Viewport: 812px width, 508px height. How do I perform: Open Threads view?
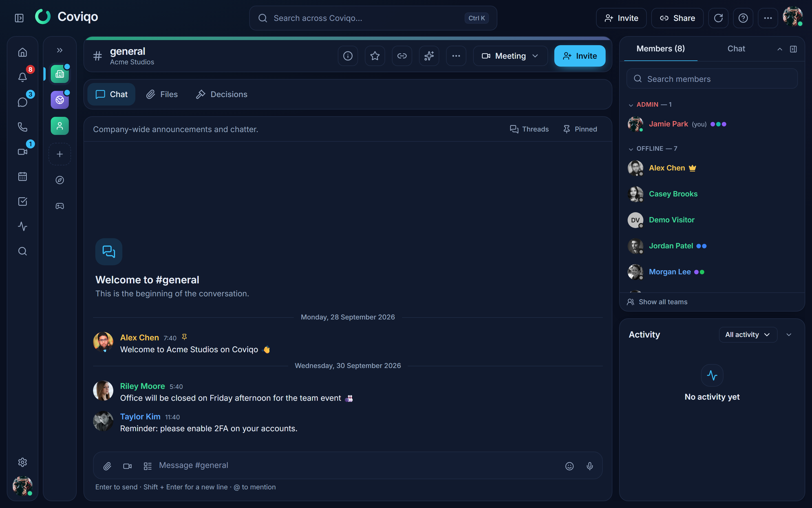[529, 129]
